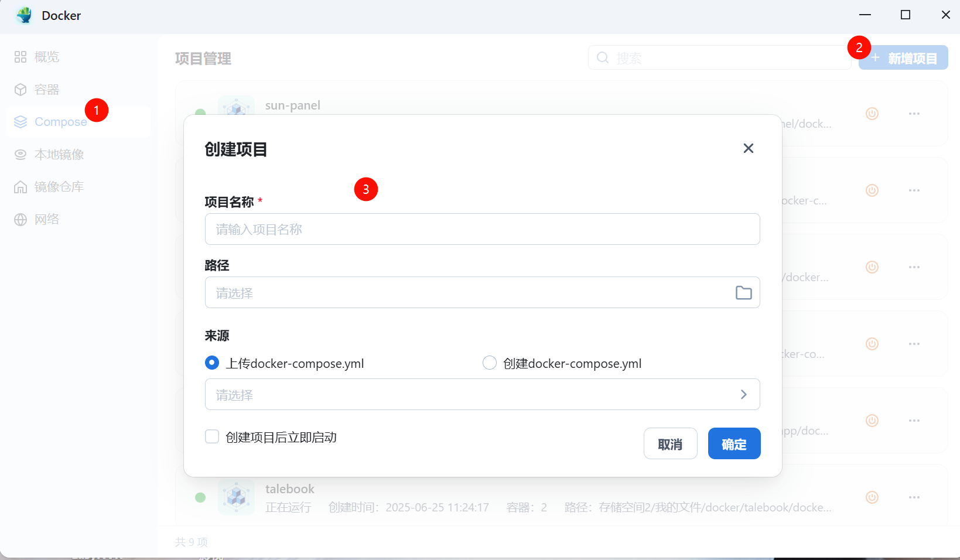Screen dimensions: 960x560
Task: Click the 路径 path selector field
Action: pyautogui.click(x=483, y=292)
